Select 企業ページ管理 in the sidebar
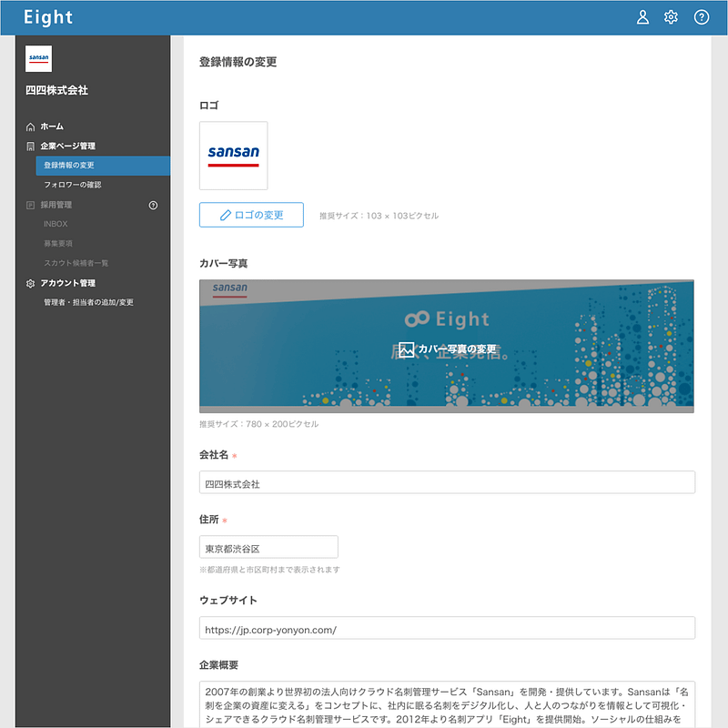 pos(67,146)
